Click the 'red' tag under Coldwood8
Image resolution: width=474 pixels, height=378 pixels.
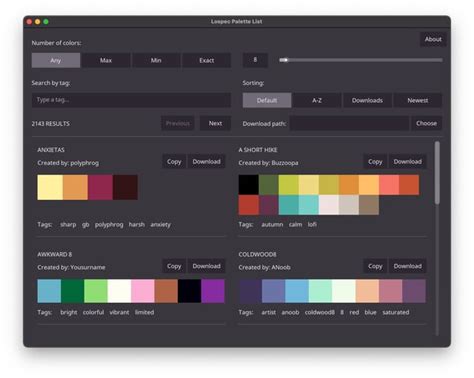[354, 312]
